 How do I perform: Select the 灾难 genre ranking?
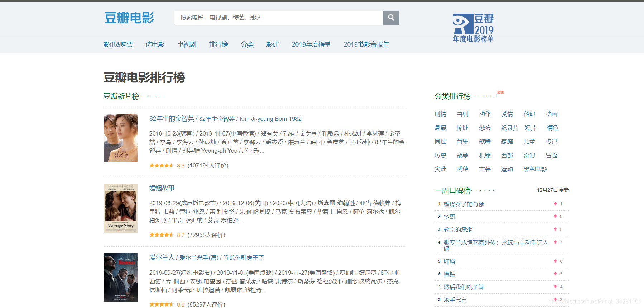coord(441,169)
